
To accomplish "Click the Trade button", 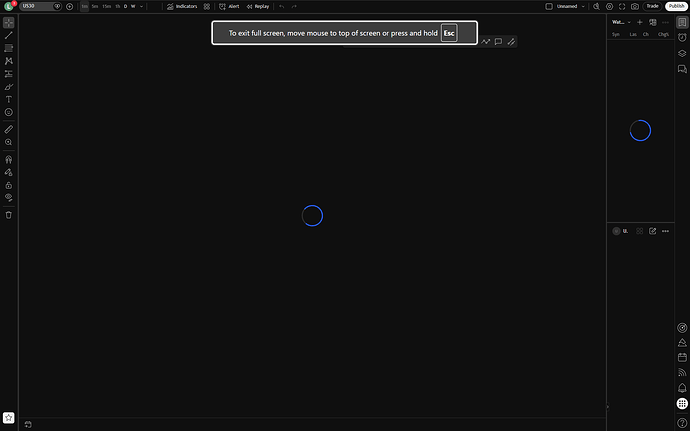I will (x=652, y=6).
